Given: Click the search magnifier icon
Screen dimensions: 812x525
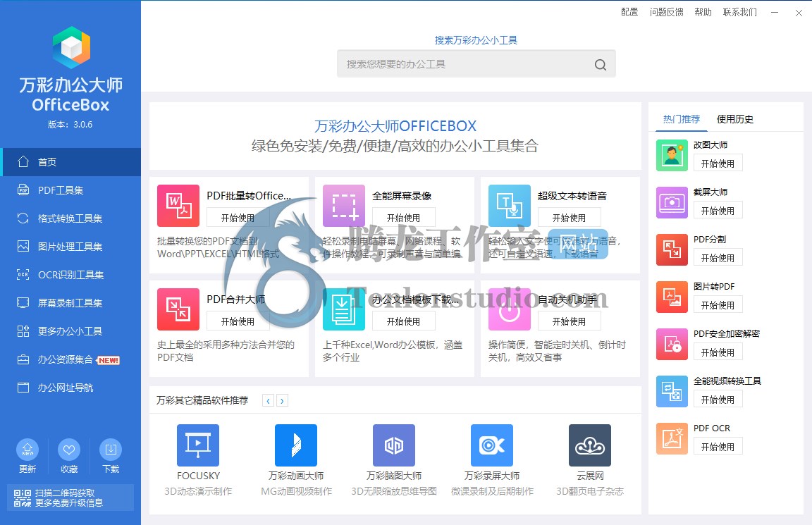Looking at the screenshot, I should 601,64.
